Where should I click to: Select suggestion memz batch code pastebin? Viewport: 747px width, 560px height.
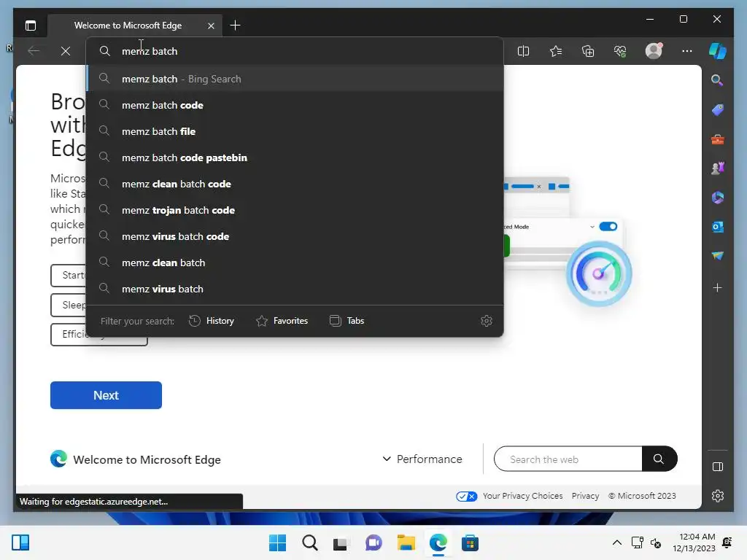[295, 157]
